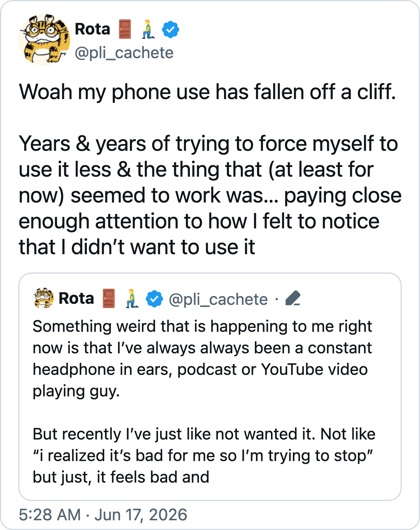Click the kneeling person emoji in main name
Viewport: 420px width, 530px height.
tap(148, 29)
